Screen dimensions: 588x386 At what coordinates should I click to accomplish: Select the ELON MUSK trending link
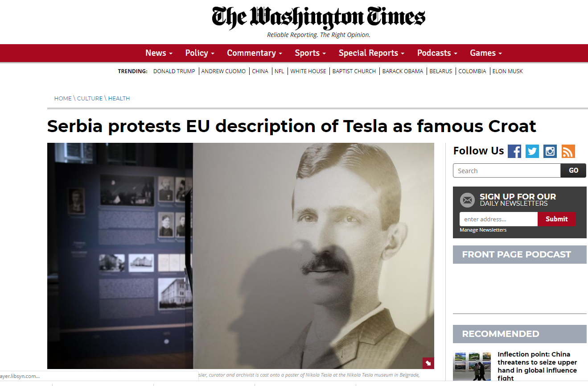click(508, 71)
